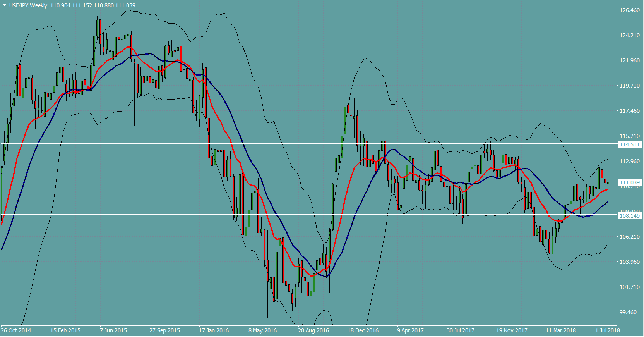Click the 124.210 price scale label
The height and width of the screenshot is (337, 644).
point(630,35)
